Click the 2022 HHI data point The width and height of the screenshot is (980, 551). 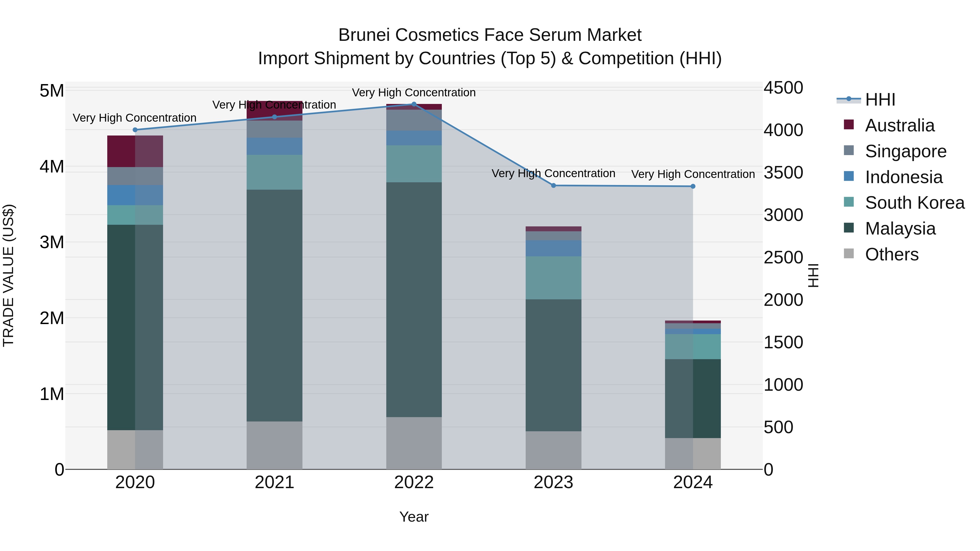tap(414, 104)
